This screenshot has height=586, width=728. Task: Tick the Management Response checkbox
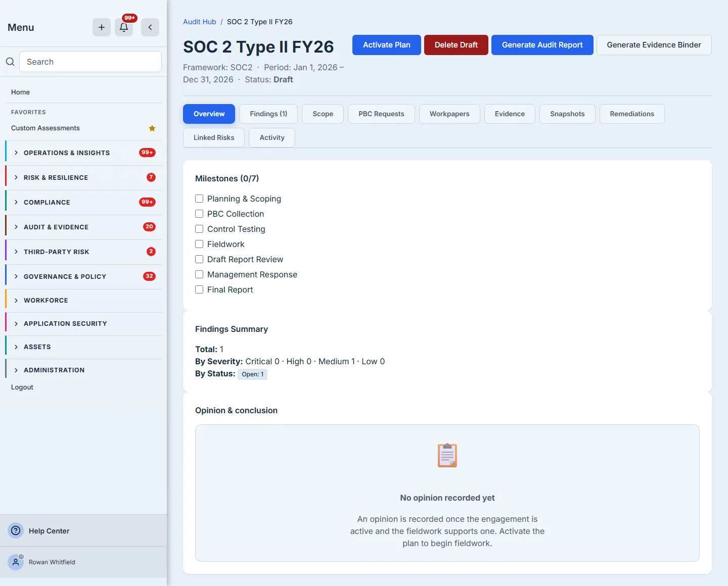[x=199, y=274]
